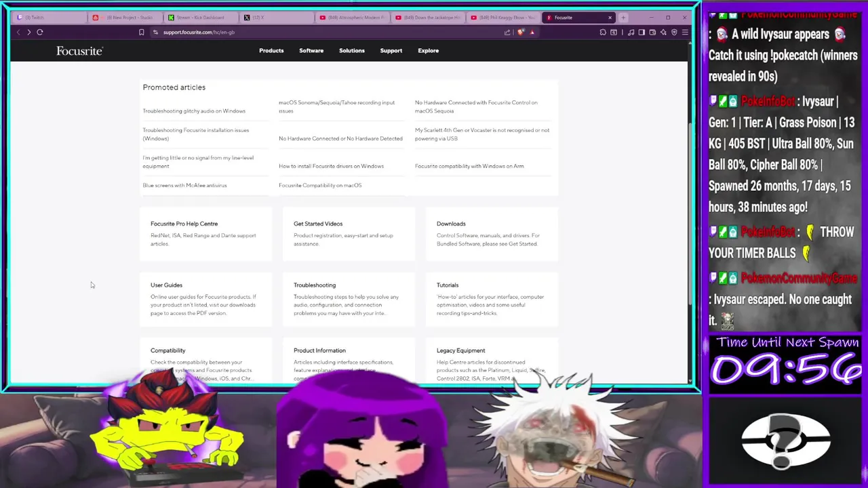The image size is (868, 488).
Task: Open the Tutorials card
Action: pos(492,299)
